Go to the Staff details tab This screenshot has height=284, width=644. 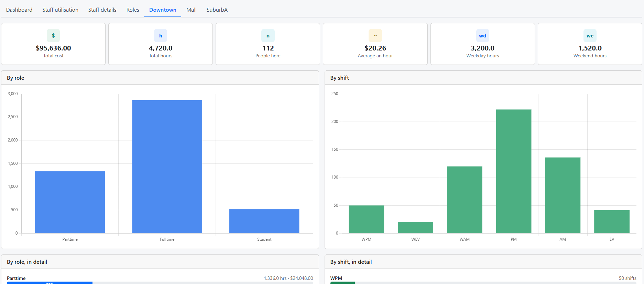(x=102, y=10)
